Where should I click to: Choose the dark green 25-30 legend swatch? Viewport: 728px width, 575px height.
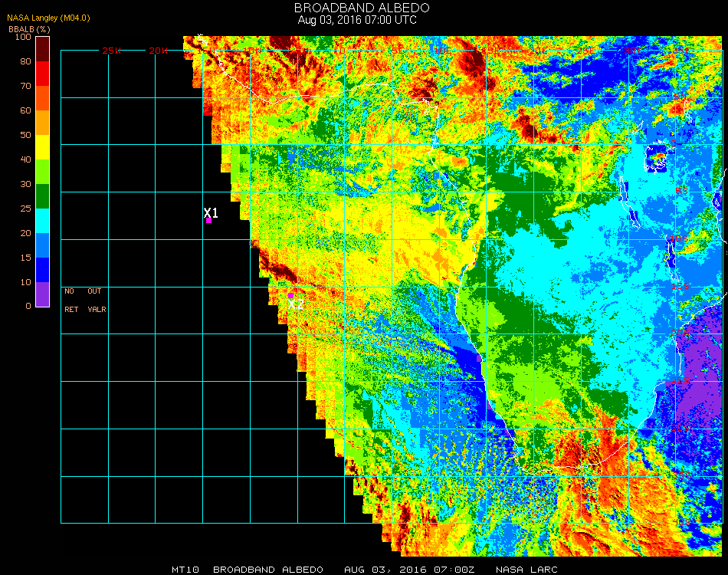click(43, 196)
